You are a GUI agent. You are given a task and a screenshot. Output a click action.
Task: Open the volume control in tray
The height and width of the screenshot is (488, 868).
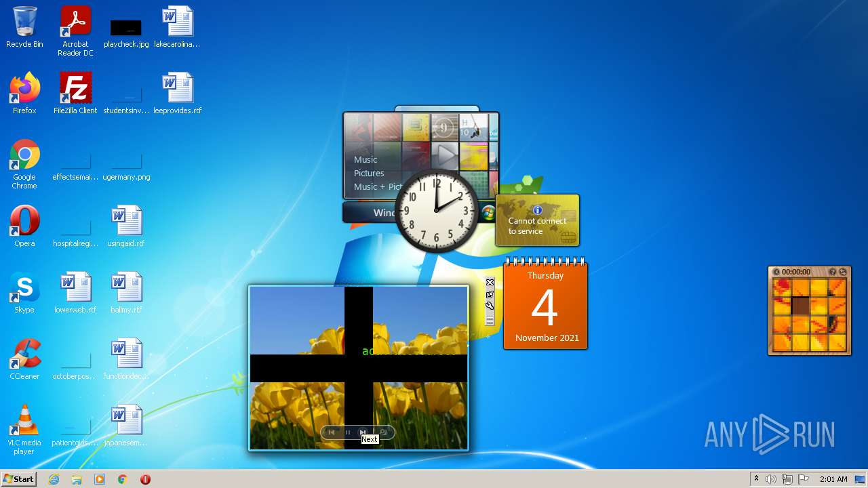click(771, 479)
